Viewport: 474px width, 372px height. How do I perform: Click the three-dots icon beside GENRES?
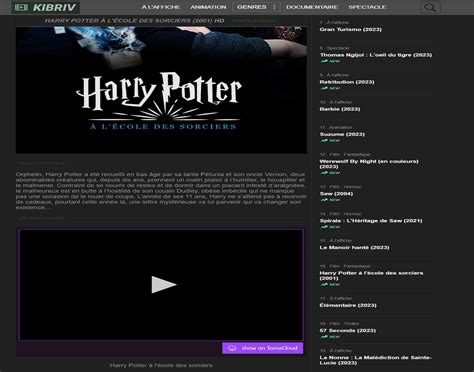pos(274,7)
